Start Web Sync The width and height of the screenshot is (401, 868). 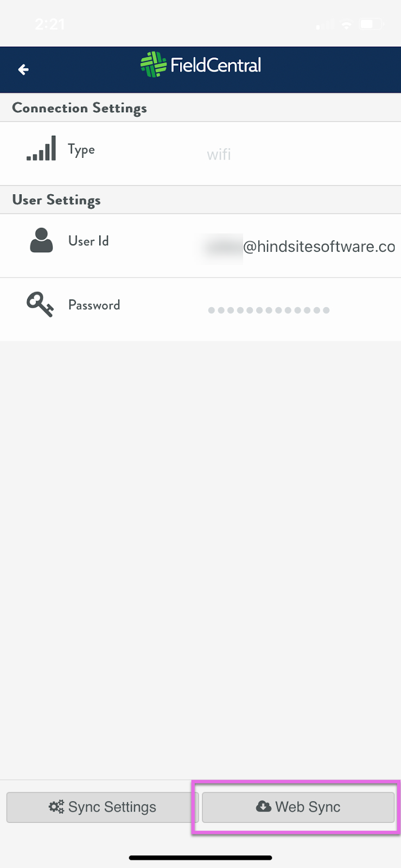coord(298,807)
